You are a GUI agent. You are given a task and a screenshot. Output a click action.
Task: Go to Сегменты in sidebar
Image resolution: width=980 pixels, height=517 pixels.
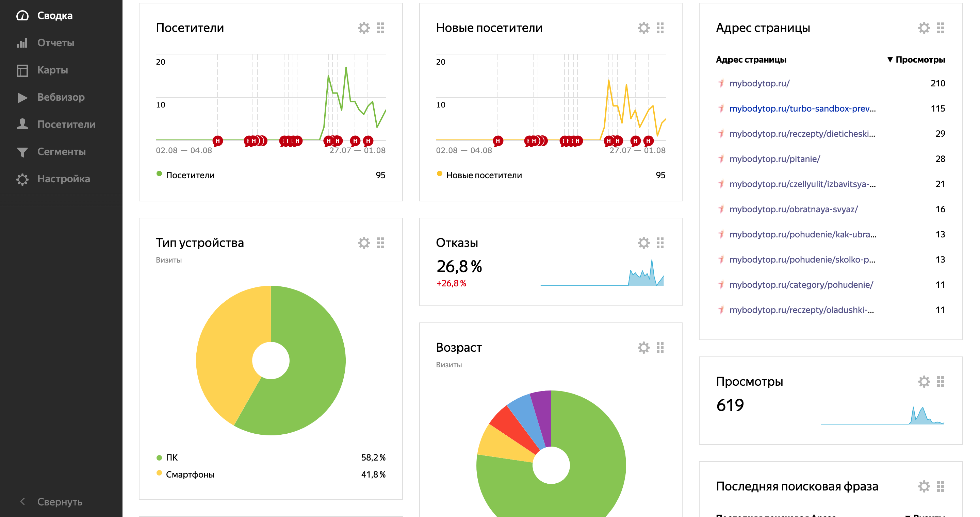pyautogui.click(x=61, y=152)
